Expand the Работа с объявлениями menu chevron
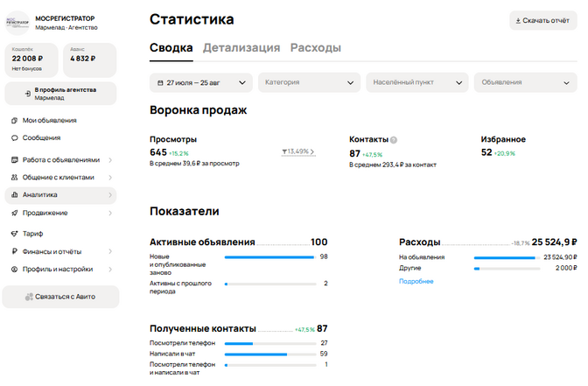This screenshot has width=588, height=386. (x=110, y=160)
